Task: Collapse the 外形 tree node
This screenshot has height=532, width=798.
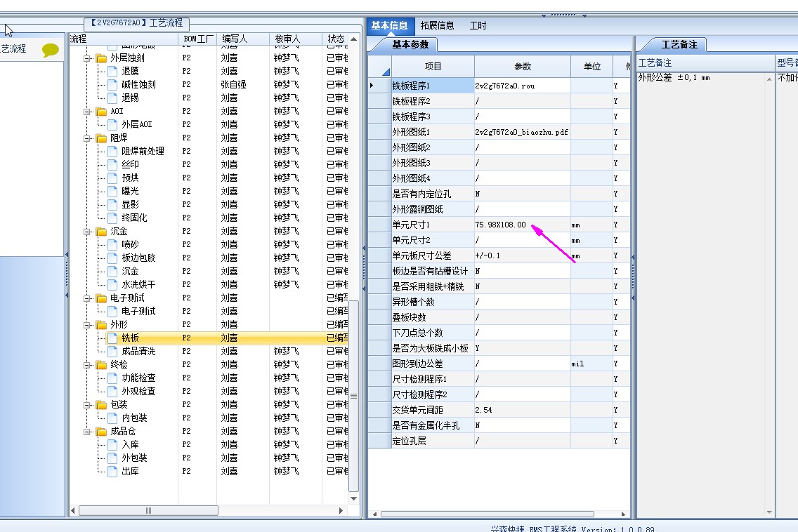Action: point(87,324)
